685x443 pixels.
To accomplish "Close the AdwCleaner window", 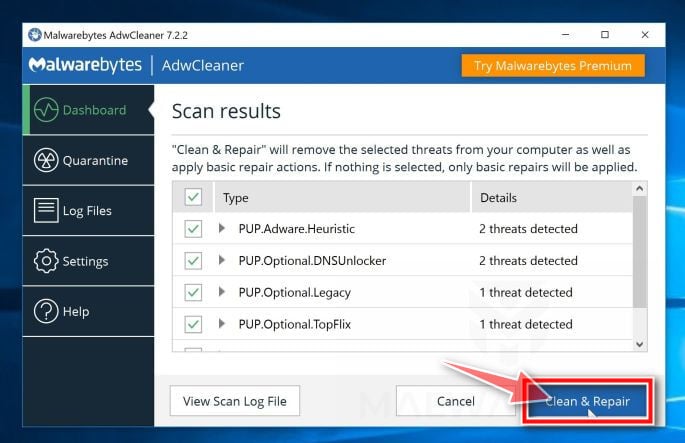I will coord(645,35).
